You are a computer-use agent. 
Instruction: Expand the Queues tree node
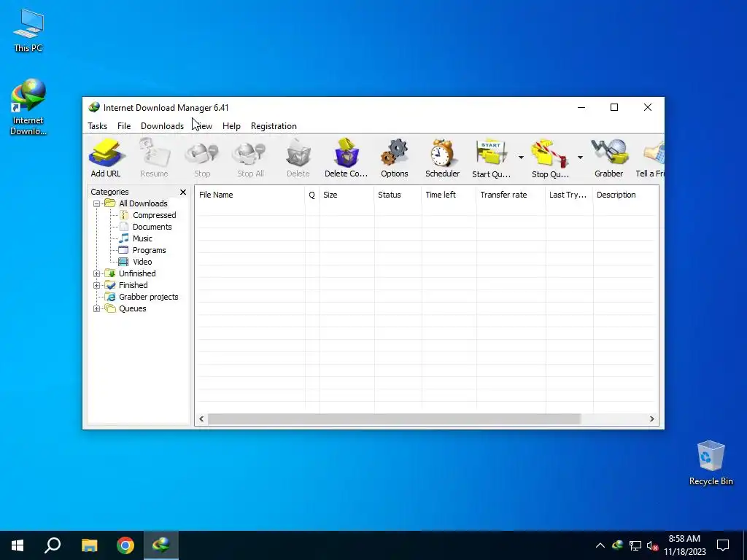pos(96,308)
